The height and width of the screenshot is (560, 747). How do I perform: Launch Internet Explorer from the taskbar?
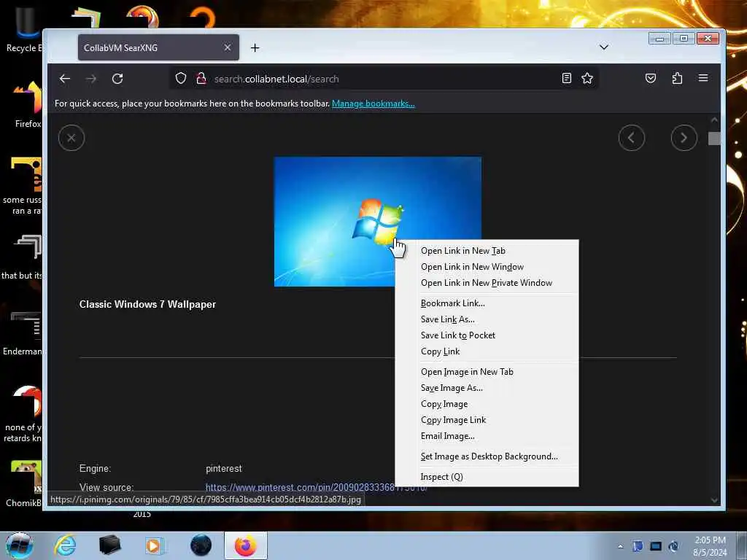pos(65,545)
